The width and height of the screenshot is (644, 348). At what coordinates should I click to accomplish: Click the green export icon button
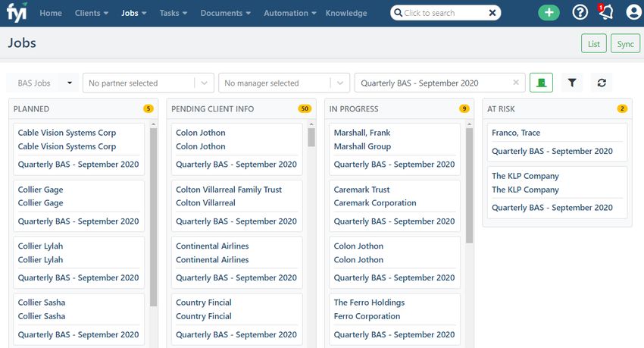[x=541, y=83]
